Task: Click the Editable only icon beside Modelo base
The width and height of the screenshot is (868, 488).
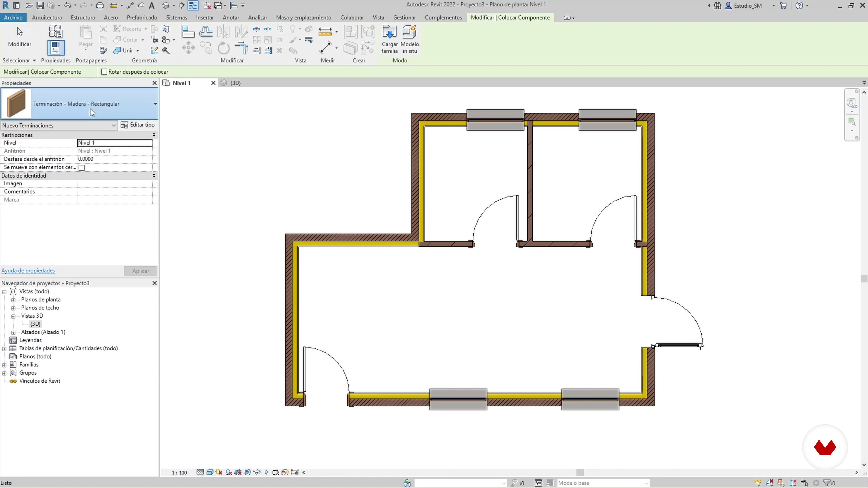Action: pyautogui.click(x=550, y=483)
